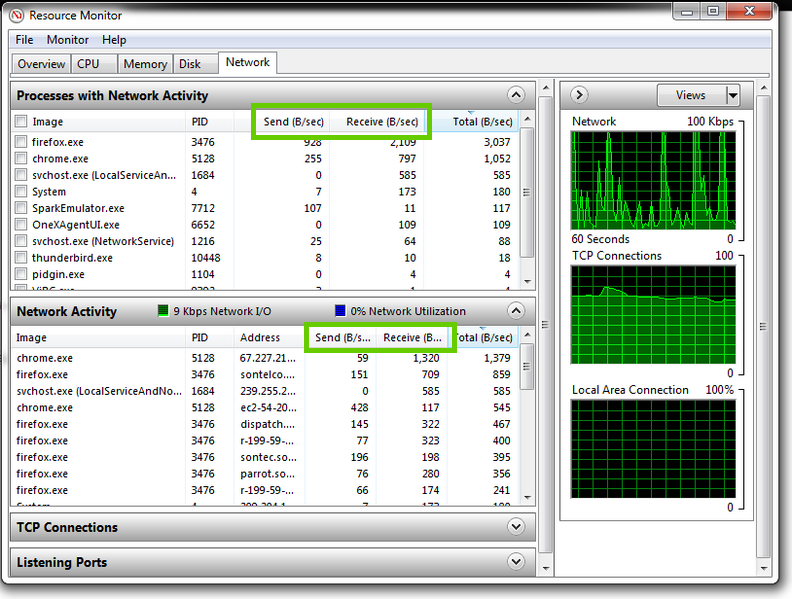Select the firefox.exe sontelco... activity row
Screen dimensions: 792x599
click(x=265, y=374)
